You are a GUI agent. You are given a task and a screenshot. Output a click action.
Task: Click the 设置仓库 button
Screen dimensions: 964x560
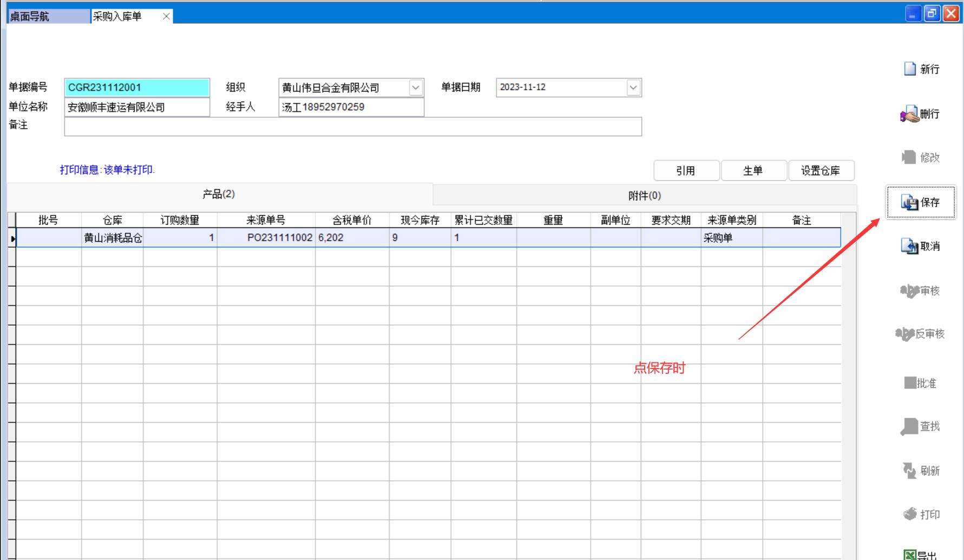(821, 171)
